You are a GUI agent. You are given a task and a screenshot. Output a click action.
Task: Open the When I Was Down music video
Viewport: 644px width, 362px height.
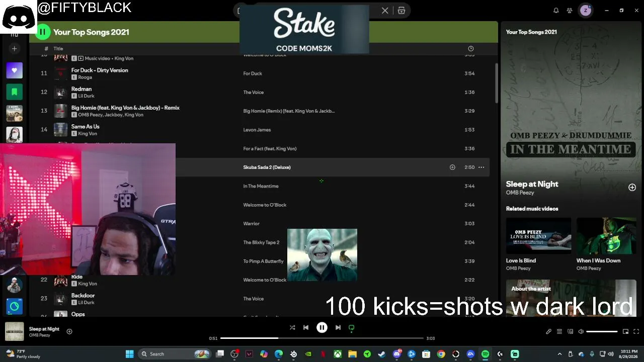[x=606, y=236]
